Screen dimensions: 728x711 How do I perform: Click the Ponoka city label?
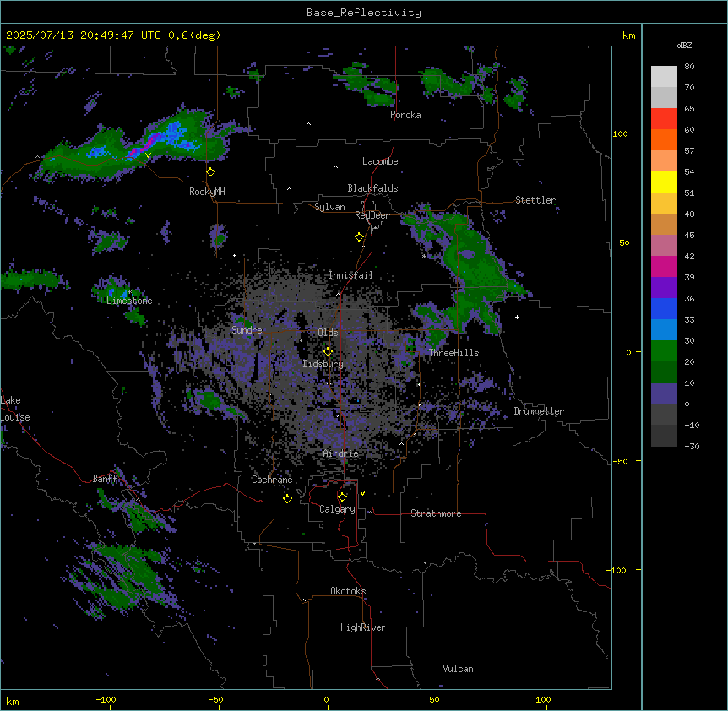click(405, 115)
